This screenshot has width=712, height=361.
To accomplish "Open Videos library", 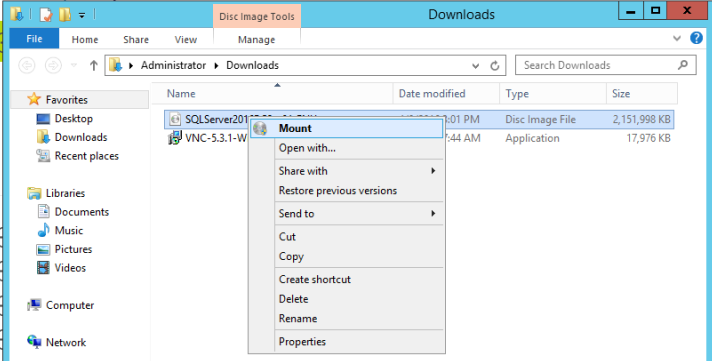I will (70, 268).
